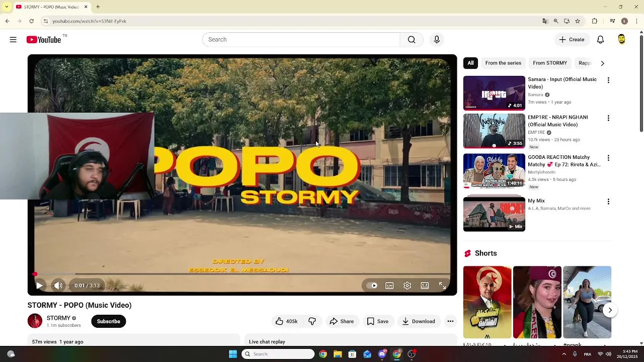Click the video progress bar

pyautogui.click(x=242, y=274)
